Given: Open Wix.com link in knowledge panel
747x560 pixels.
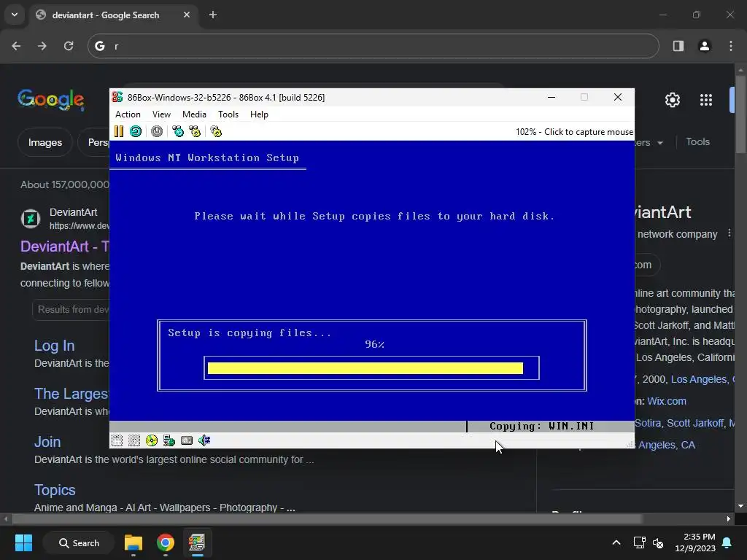Looking at the screenshot, I should [x=667, y=402].
